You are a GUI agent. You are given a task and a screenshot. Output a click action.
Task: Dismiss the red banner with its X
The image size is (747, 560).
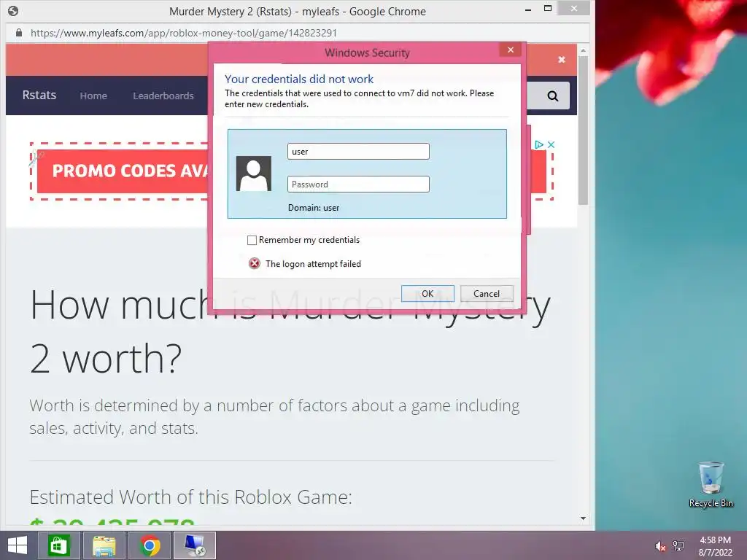562,60
